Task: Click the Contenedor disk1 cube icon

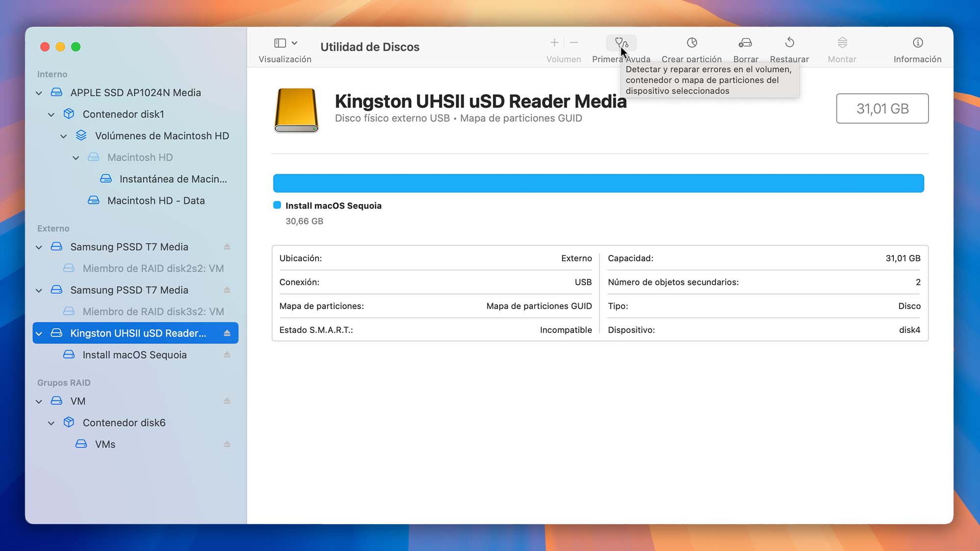Action: click(x=69, y=114)
